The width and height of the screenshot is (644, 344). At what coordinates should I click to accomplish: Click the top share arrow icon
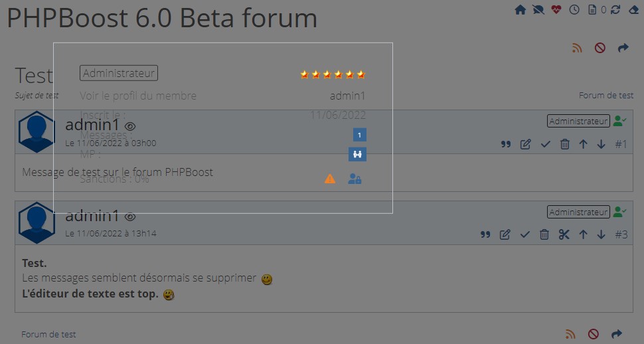point(623,48)
